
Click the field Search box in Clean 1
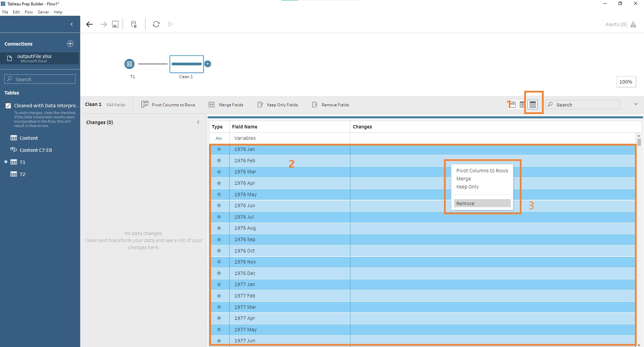coord(583,105)
